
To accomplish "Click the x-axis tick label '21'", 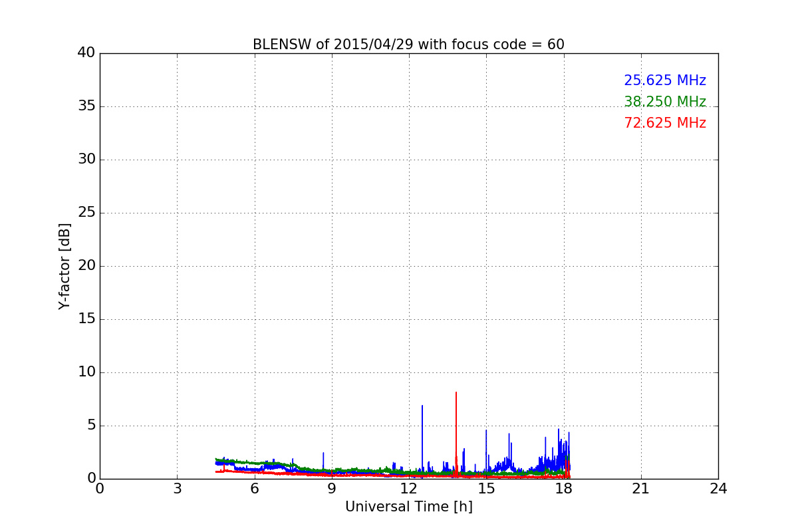I will pyautogui.click(x=641, y=489).
